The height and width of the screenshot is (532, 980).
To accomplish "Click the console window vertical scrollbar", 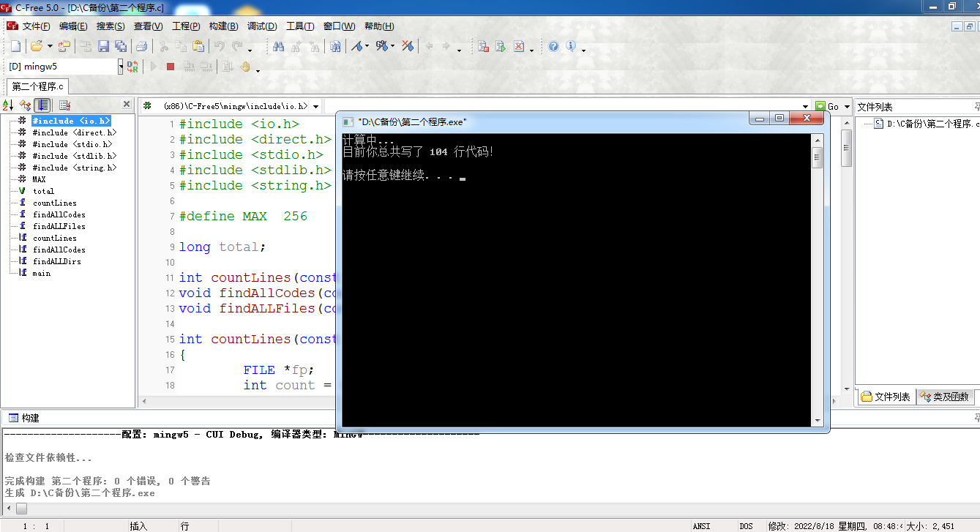I will [x=818, y=278].
